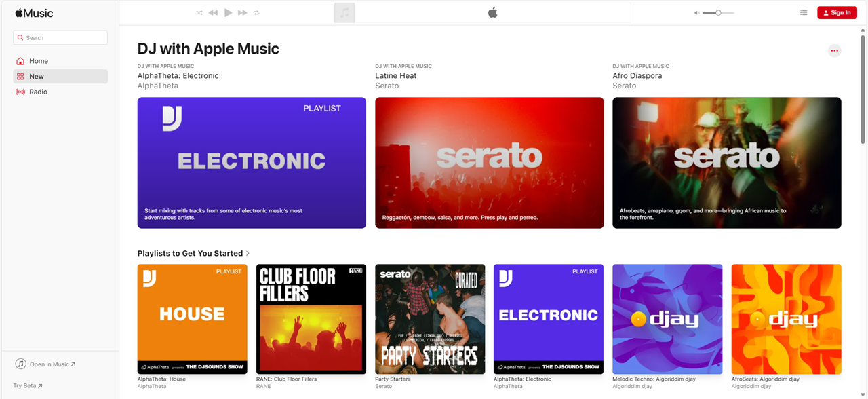Open AfroBeats djay playlist cover
This screenshot has height=399, width=868.
pyautogui.click(x=786, y=319)
